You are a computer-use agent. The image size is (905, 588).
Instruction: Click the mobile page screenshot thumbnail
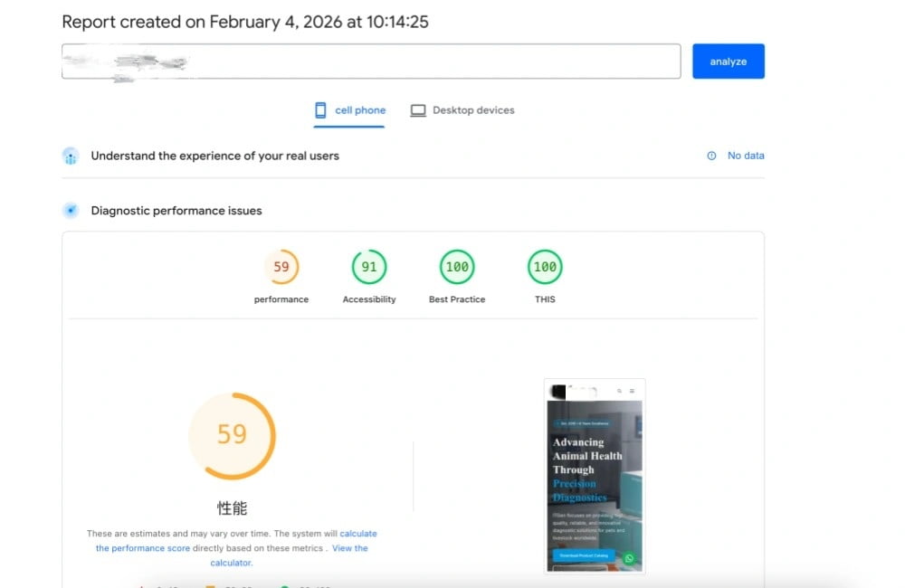coord(593,475)
